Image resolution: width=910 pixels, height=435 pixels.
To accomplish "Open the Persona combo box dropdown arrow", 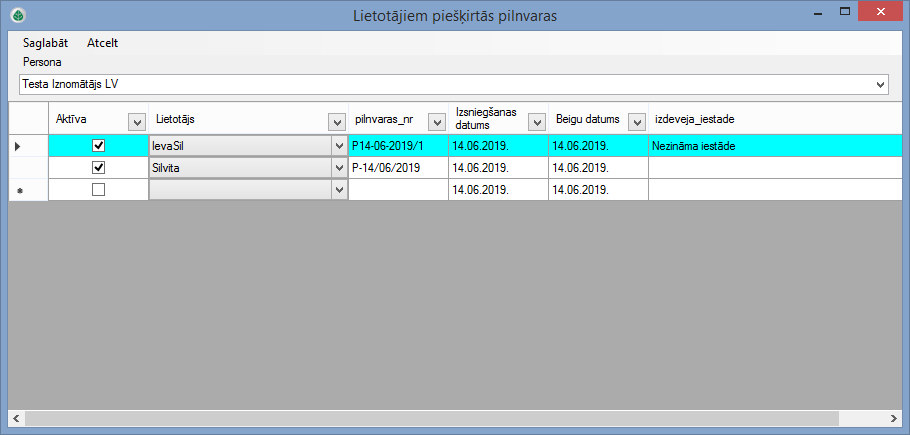I will tap(882, 85).
